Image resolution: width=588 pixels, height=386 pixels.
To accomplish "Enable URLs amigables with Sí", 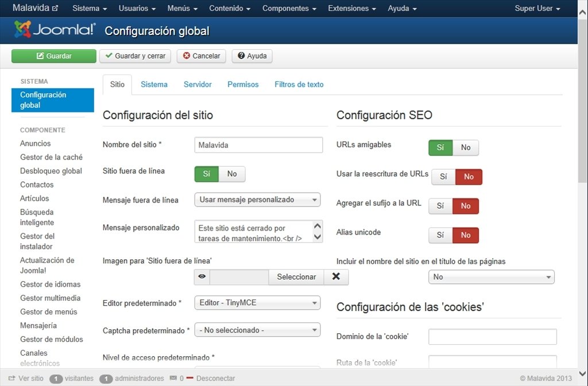I will (440, 147).
